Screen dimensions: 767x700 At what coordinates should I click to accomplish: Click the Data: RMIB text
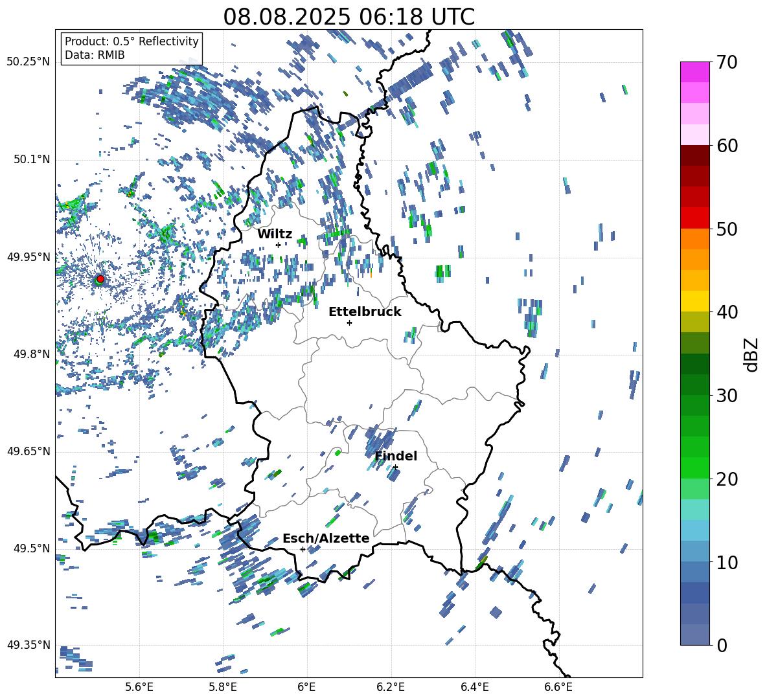(x=95, y=55)
